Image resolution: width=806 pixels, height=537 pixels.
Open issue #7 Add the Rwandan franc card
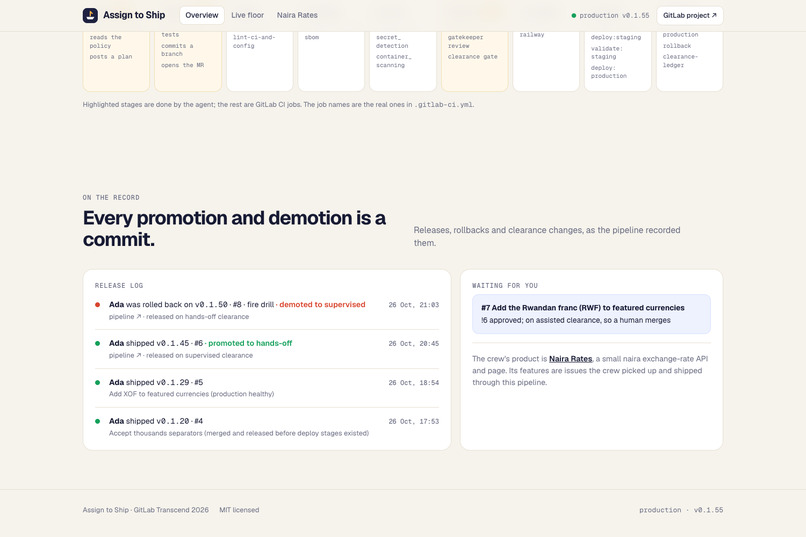coord(591,314)
